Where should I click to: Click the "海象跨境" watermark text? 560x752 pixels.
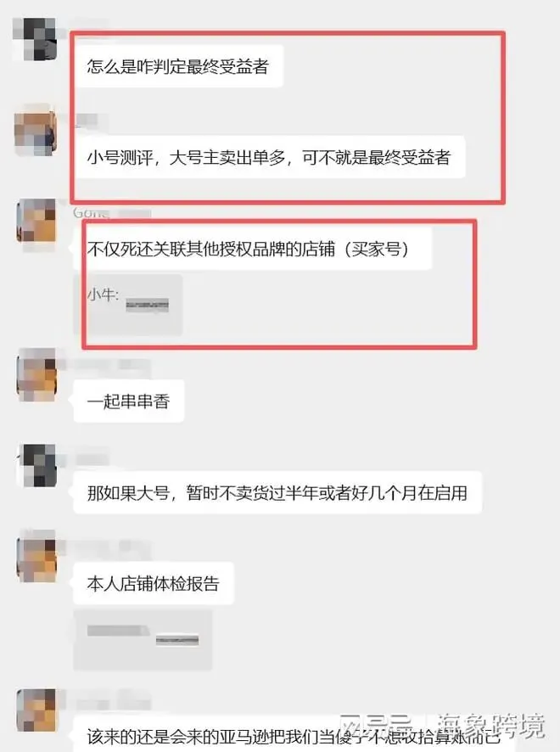[x=491, y=726]
